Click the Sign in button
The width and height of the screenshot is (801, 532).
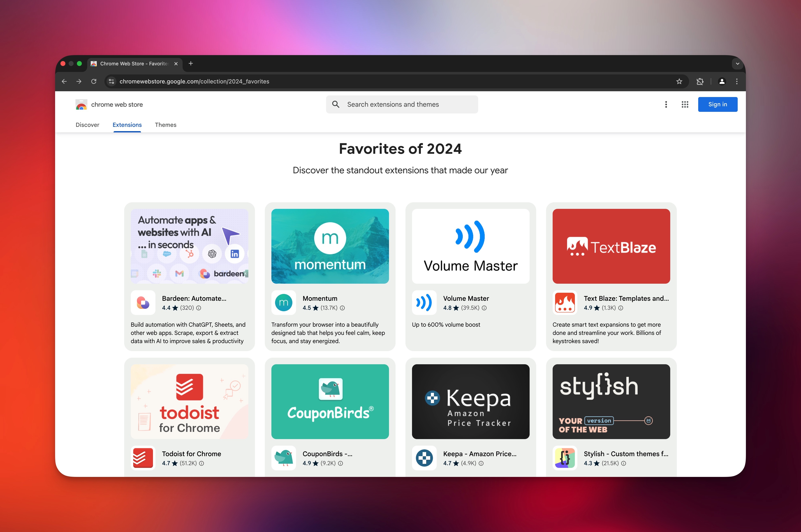[718, 104]
